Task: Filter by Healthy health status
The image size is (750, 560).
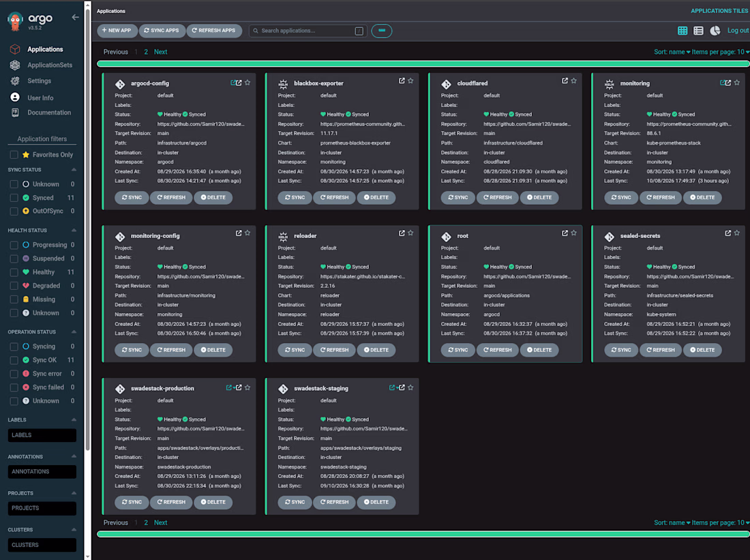Action: point(14,272)
